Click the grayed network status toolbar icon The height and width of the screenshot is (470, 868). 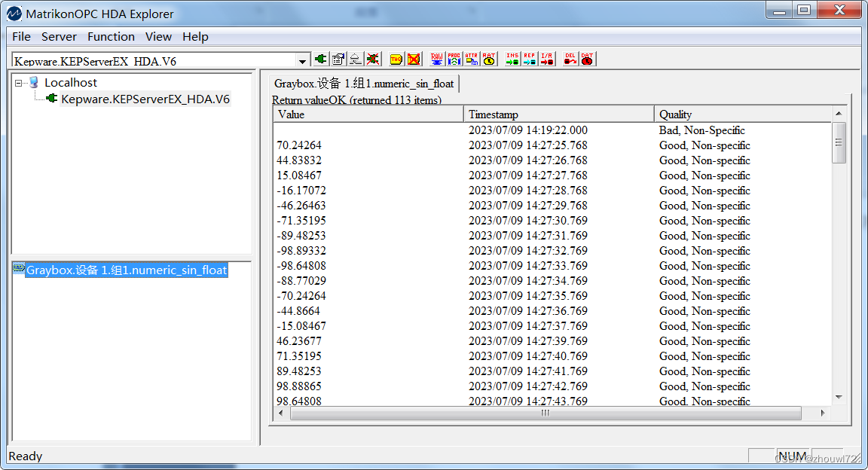tap(356, 60)
